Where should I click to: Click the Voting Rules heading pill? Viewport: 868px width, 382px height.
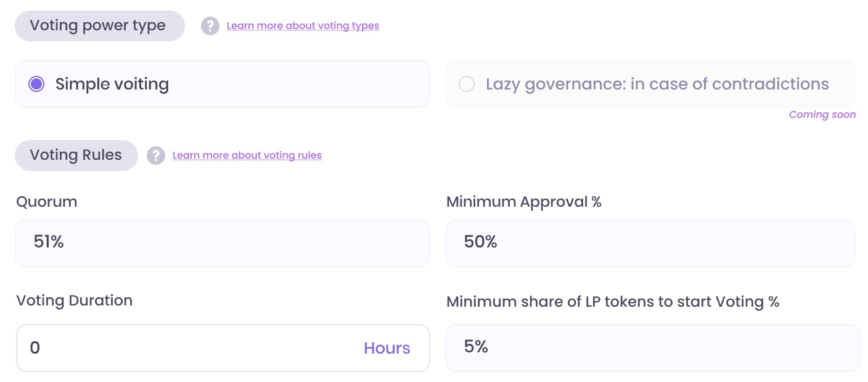tap(76, 155)
